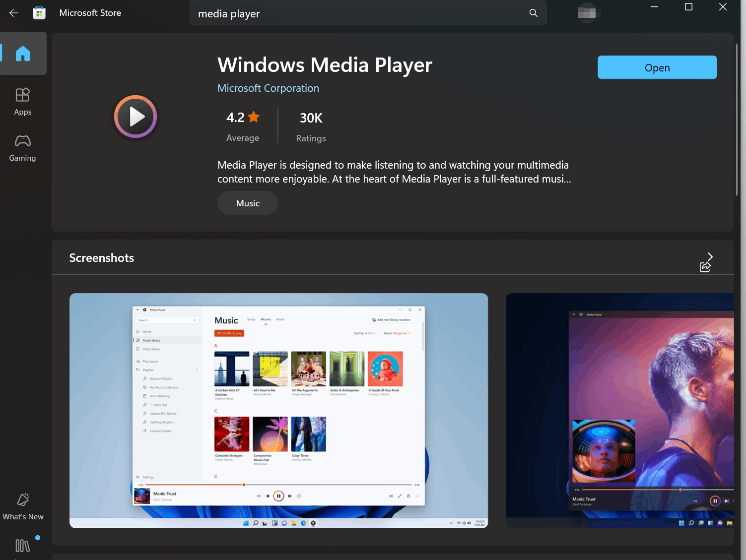This screenshot has width=746, height=560.
Task: Maximize the Microsoft Store window
Action: pos(688,7)
